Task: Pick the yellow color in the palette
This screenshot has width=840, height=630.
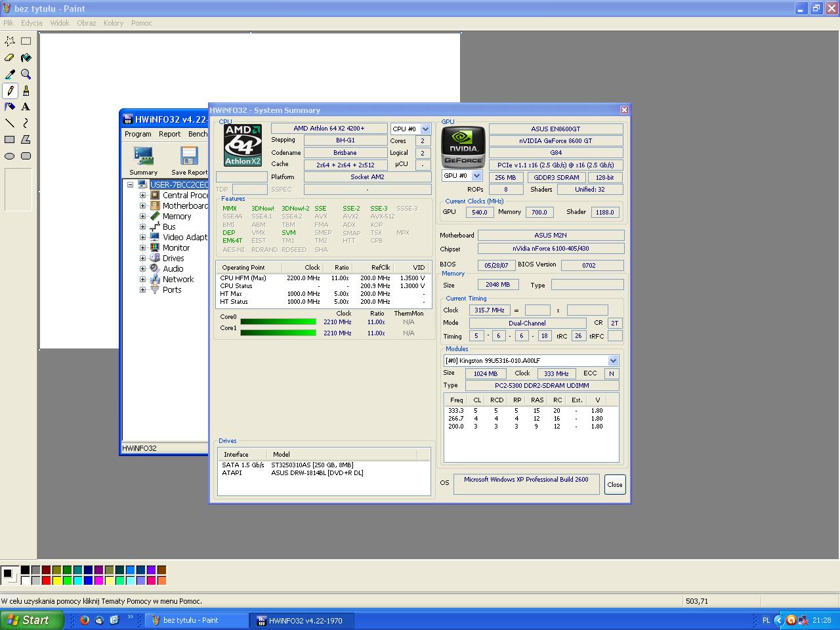Action: tap(56, 580)
